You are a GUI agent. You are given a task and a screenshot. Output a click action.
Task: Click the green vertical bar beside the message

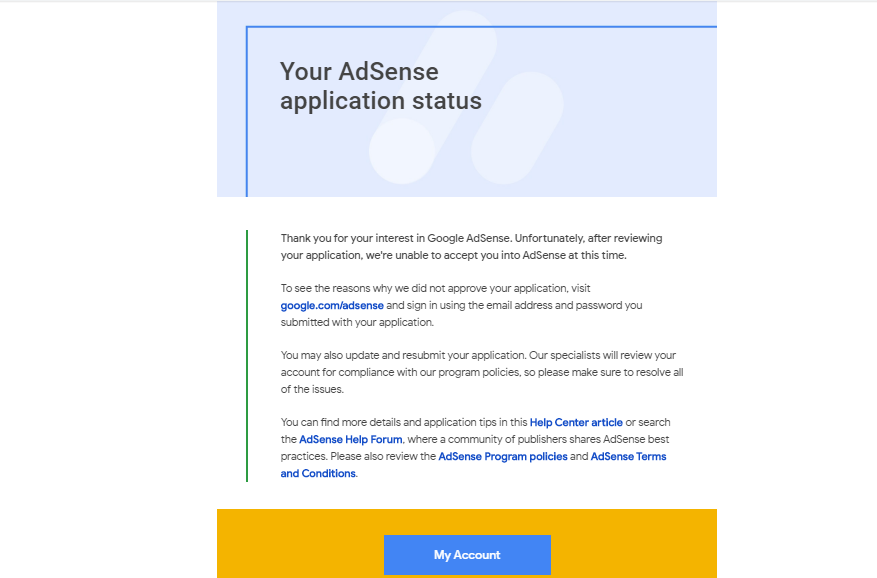[x=247, y=356]
